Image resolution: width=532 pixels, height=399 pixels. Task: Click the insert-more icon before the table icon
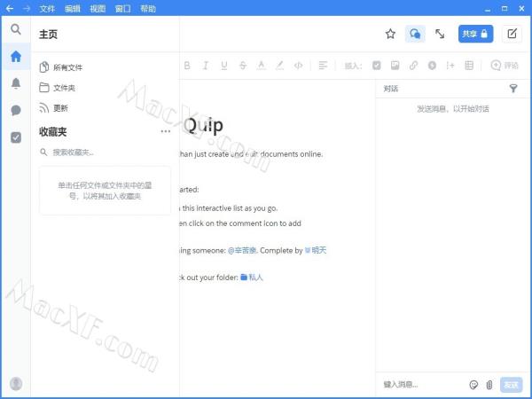point(450,66)
